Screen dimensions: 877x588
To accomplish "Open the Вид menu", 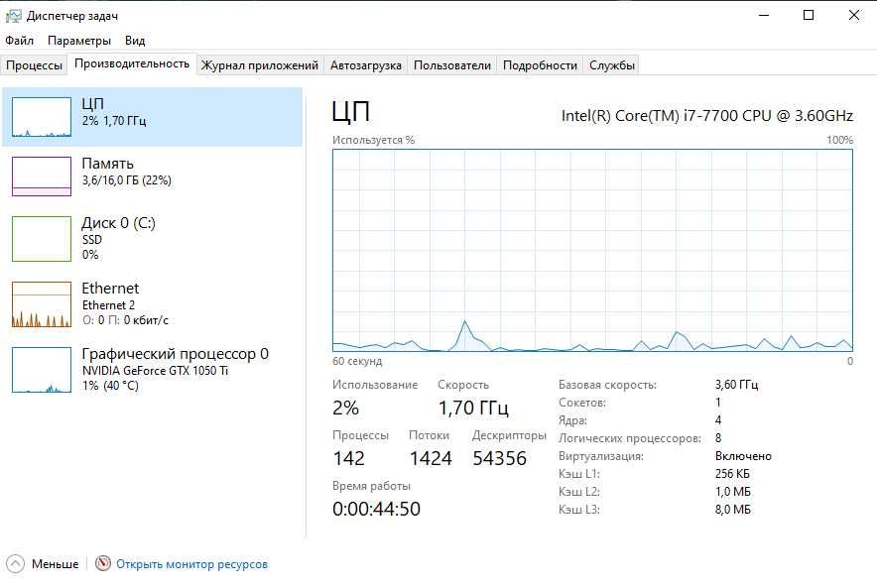I will (135, 41).
